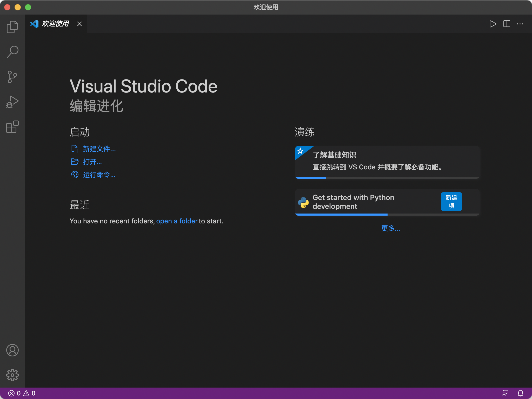Open the editor More Actions ellipsis menu
The image size is (532, 399).
pyautogui.click(x=520, y=24)
